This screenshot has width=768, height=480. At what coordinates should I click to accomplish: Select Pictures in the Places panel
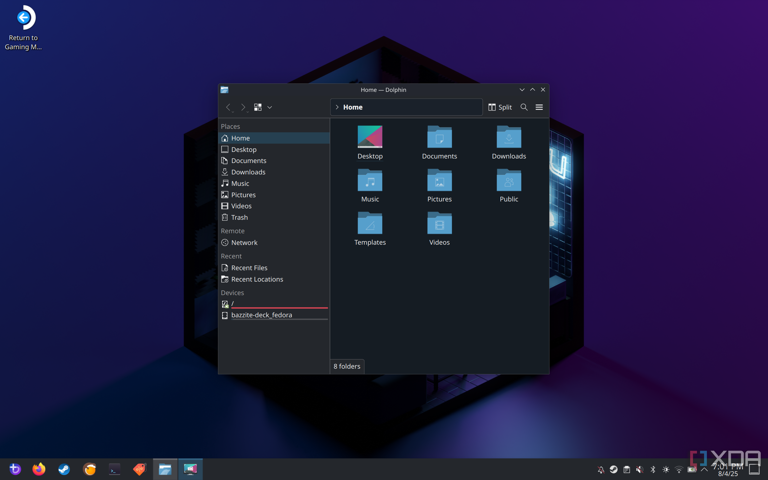[274, 195]
